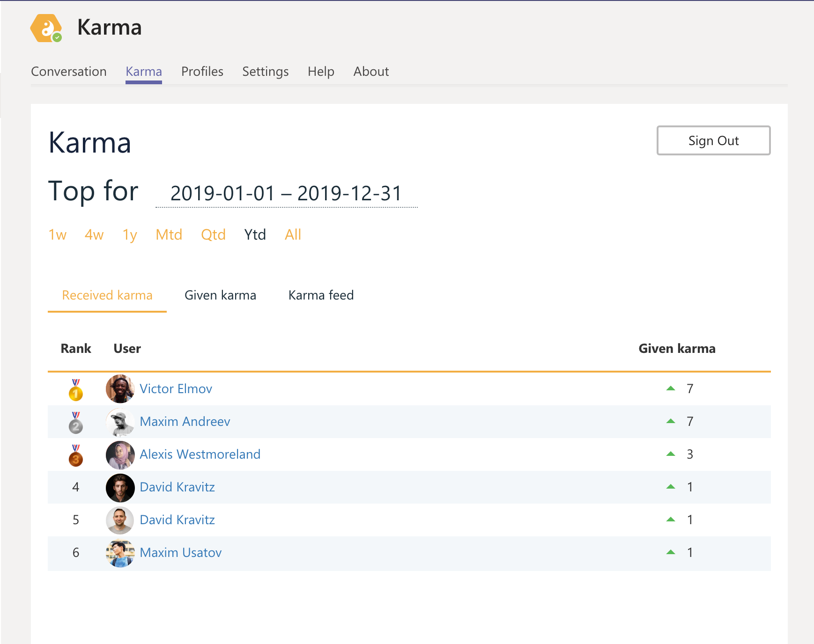
Task: Click the green up arrow next to Victor Elmov's karma
Action: [671, 388]
